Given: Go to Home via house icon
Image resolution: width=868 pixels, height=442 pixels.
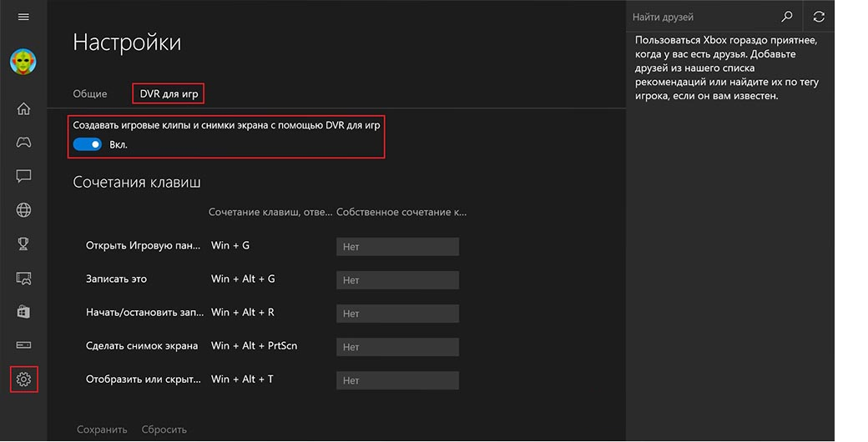Looking at the screenshot, I should point(23,108).
